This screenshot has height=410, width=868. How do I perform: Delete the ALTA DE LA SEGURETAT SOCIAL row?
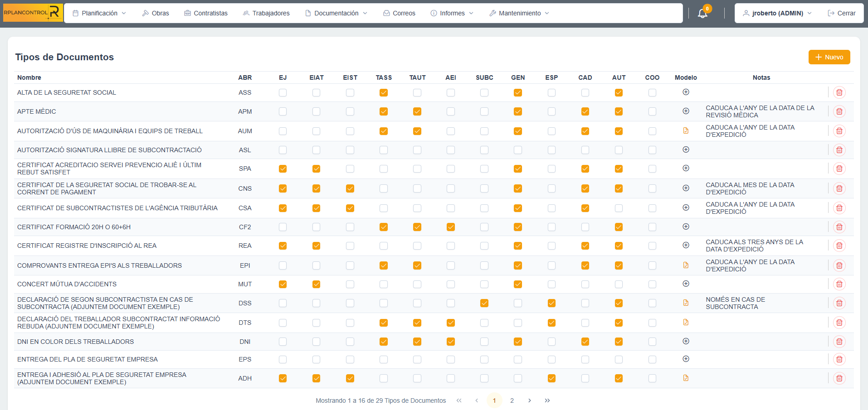tap(839, 92)
